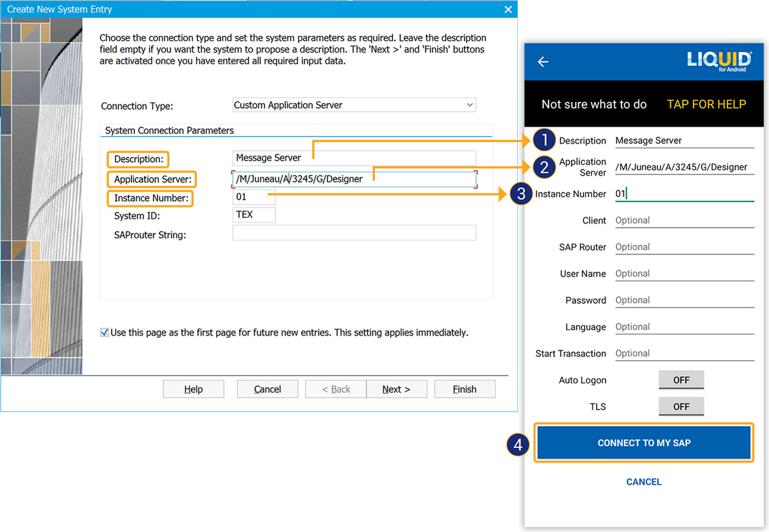Click the 'SAProuter String:' label
The height and width of the screenshot is (532, 769).
point(150,235)
